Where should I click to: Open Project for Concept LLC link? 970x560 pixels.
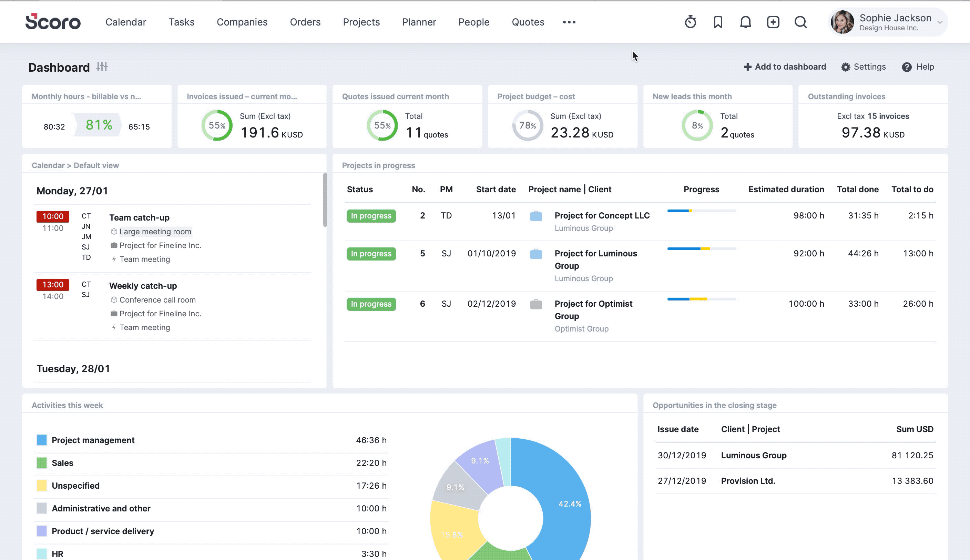[602, 215]
